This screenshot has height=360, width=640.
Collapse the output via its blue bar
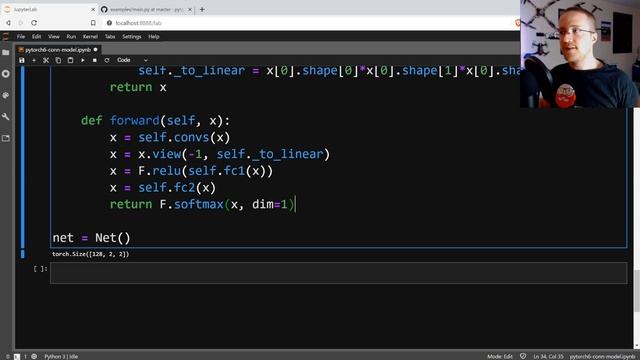22,254
